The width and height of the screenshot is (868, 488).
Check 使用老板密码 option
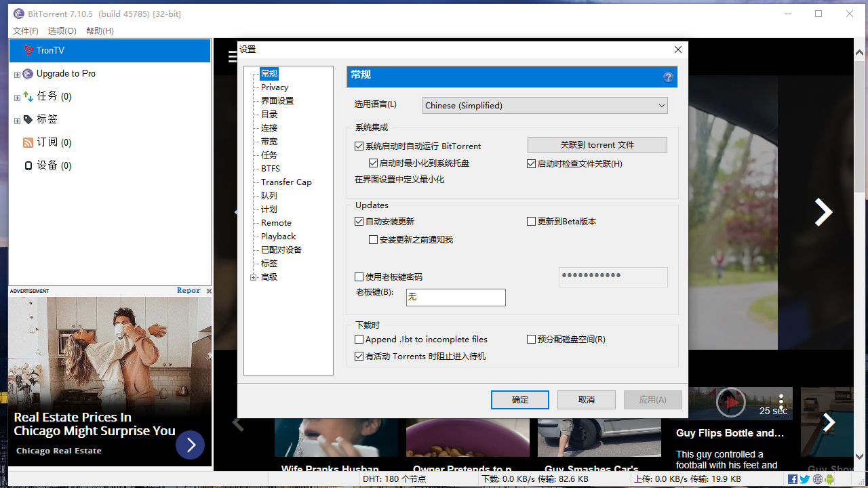pyautogui.click(x=359, y=276)
